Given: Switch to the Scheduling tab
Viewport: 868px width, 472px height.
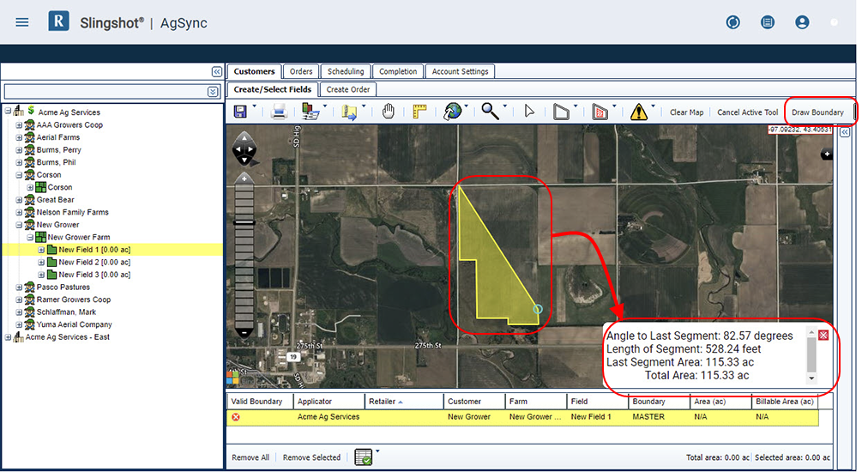Looking at the screenshot, I should point(346,71).
